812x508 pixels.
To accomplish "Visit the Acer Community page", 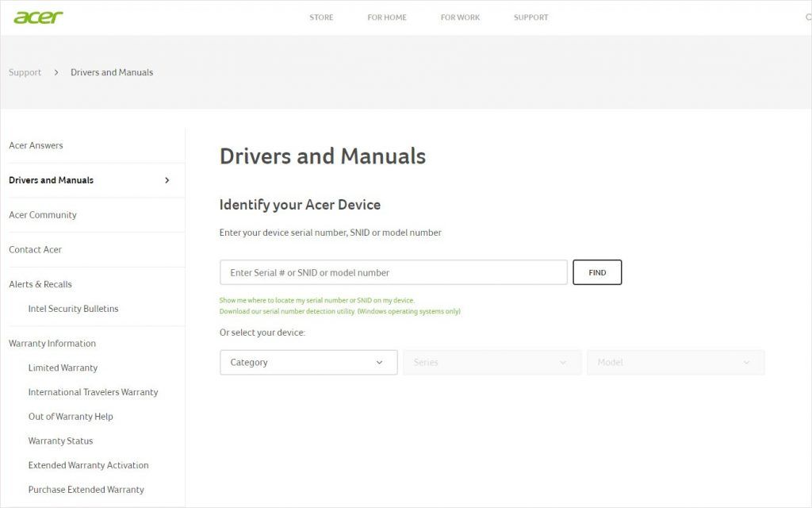I will (42, 214).
